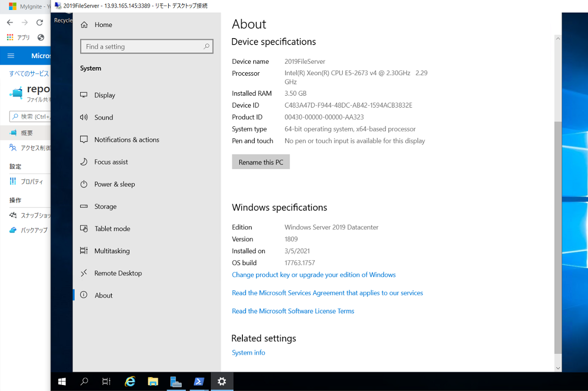This screenshot has width=588, height=391.
Task: Open File Explorer from taskbar
Action: pyautogui.click(x=153, y=381)
